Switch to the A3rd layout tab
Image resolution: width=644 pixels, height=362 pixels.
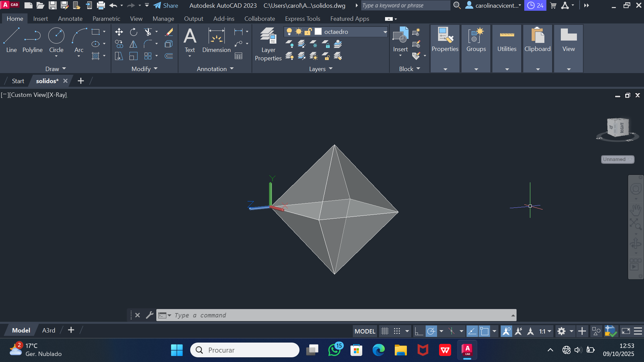[x=49, y=330]
